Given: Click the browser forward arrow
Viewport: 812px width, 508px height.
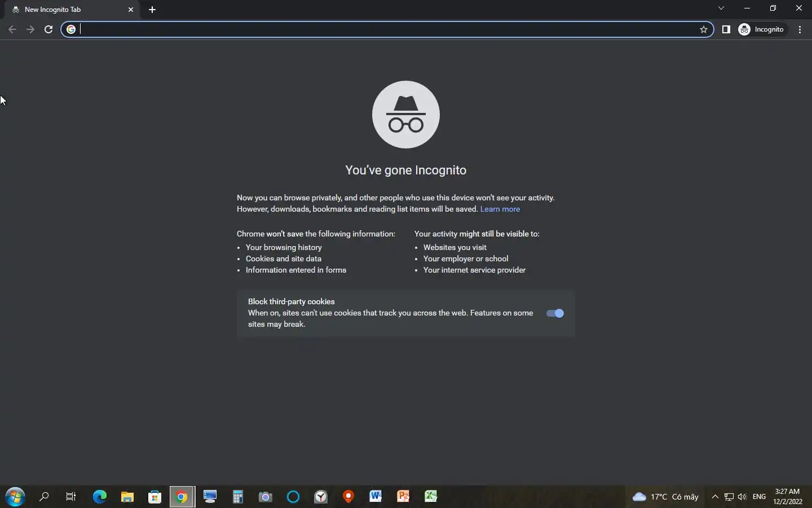Looking at the screenshot, I should 30,29.
